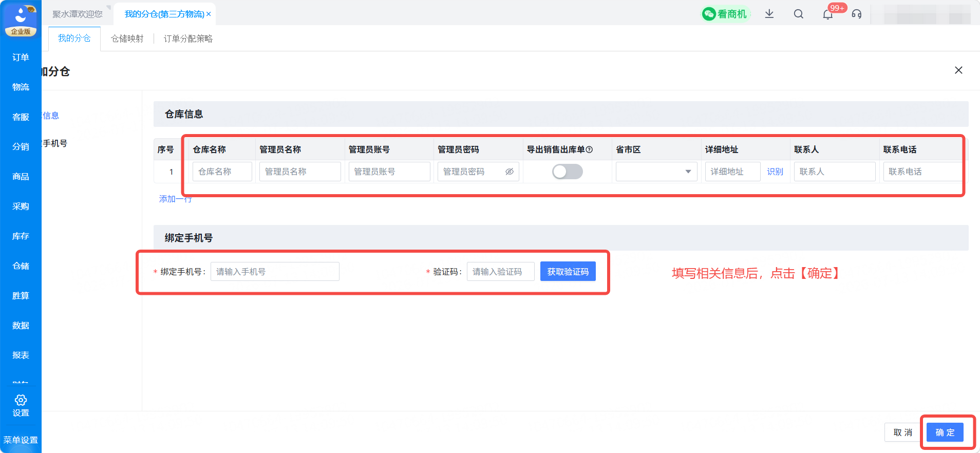This screenshot has width=980, height=453.
Task: Click the 绑定手机号 section heading
Action: pos(189,238)
